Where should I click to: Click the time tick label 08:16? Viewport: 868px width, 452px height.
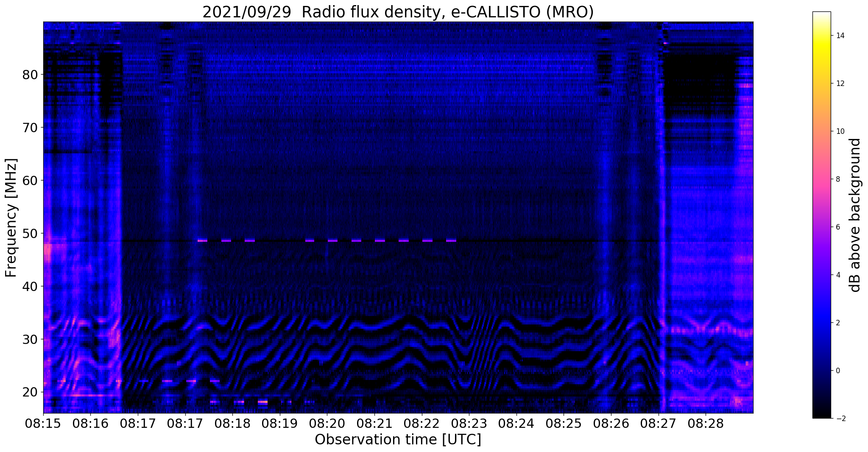tap(90, 423)
